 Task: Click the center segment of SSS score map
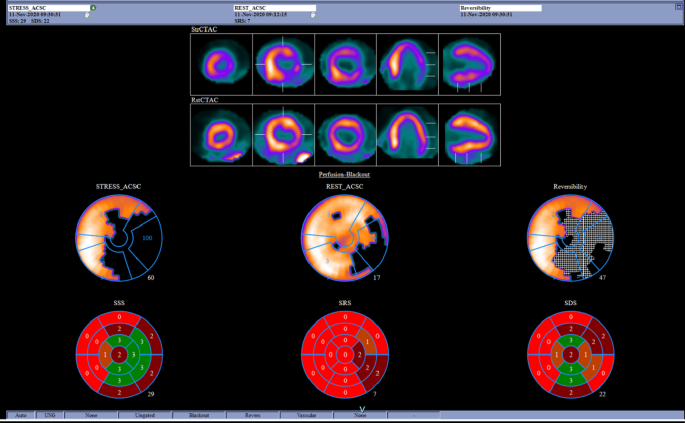pos(119,354)
